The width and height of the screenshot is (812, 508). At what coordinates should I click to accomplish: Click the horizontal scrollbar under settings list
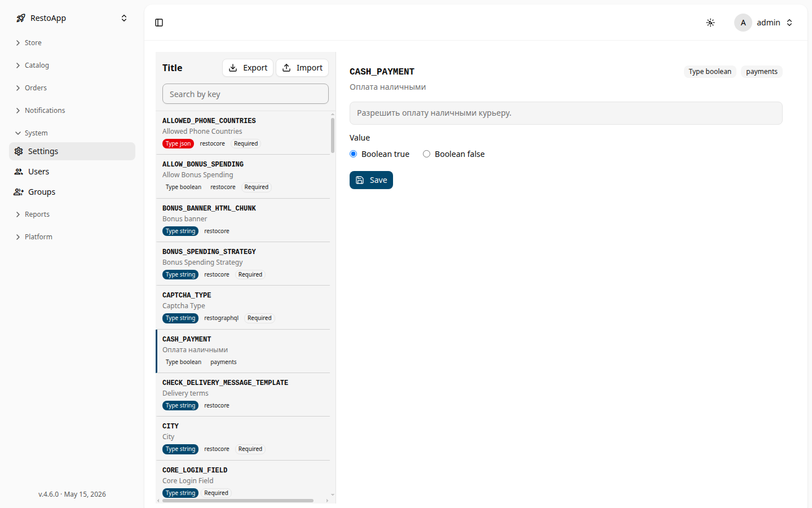pos(237,501)
